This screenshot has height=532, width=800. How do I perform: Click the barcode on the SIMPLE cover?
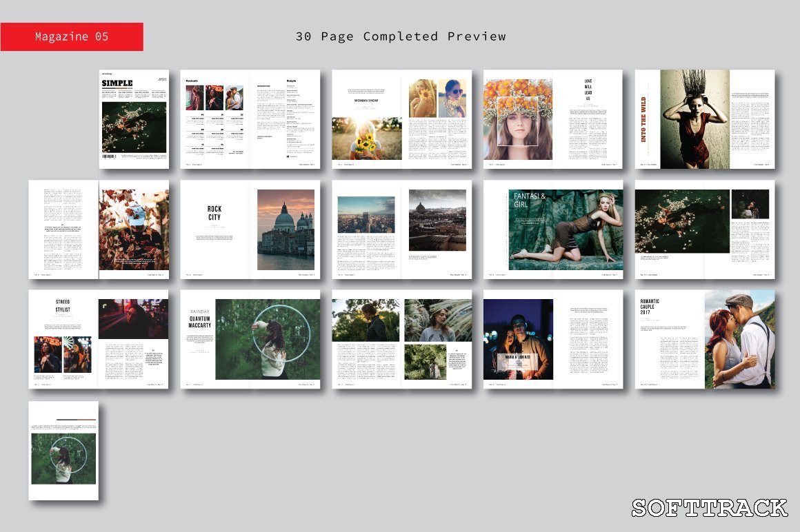click(109, 157)
